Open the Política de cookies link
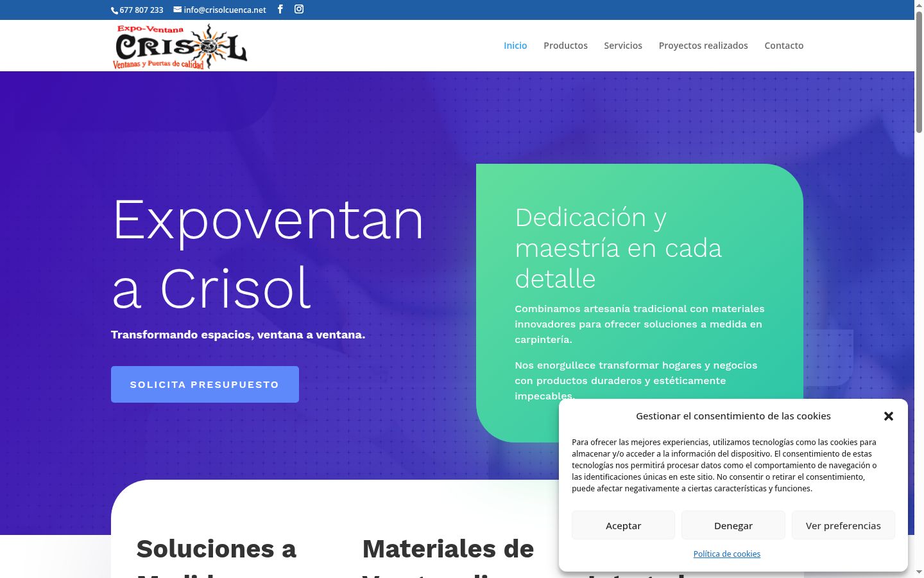 (x=727, y=554)
